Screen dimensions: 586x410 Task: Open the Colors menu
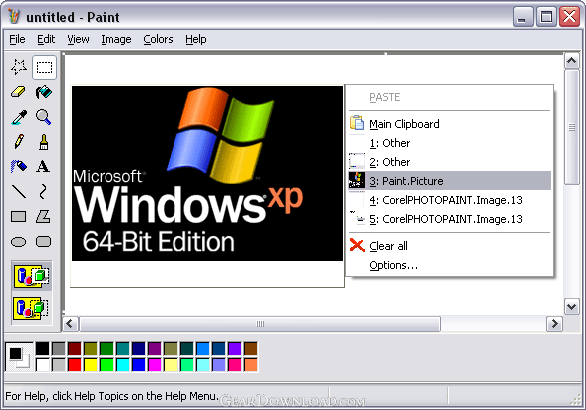pos(158,39)
